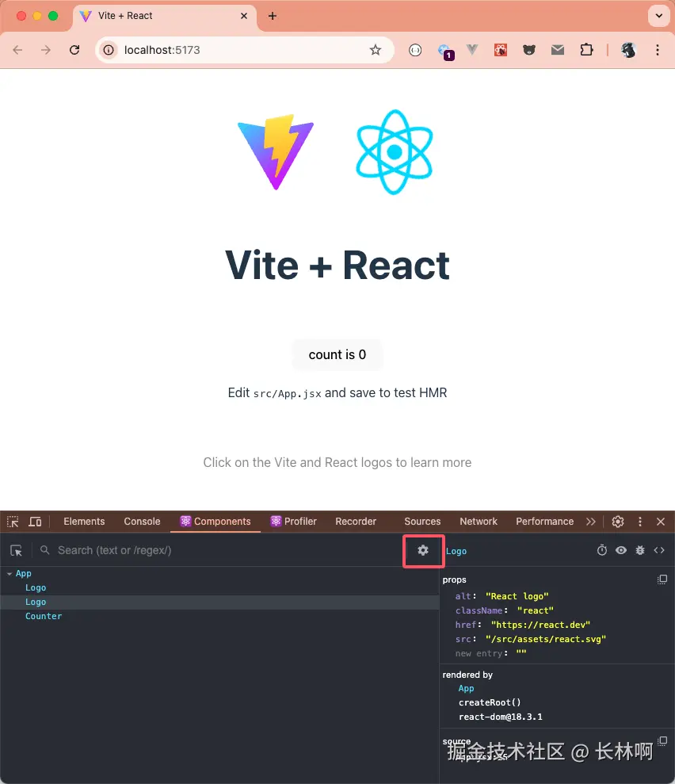The width and height of the screenshot is (675, 784).
Task: View source for this element
Action: (x=659, y=550)
